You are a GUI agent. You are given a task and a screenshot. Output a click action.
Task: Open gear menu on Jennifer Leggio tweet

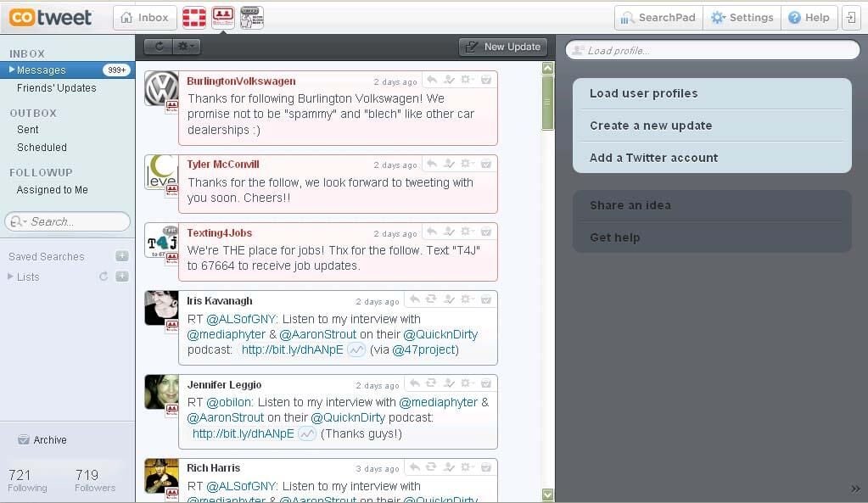pos(468,383)
